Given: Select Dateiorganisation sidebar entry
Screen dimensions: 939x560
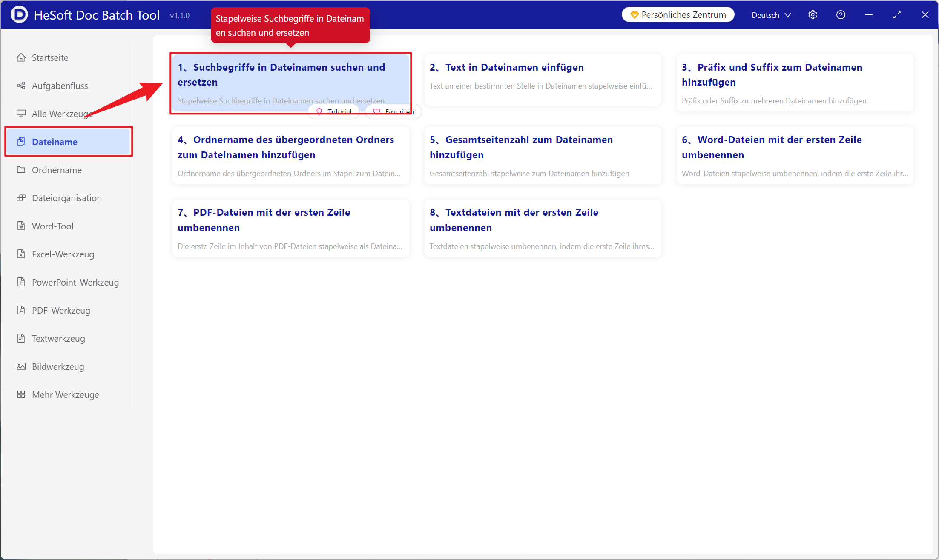Looking at the screenshot, I should point(67,198).
